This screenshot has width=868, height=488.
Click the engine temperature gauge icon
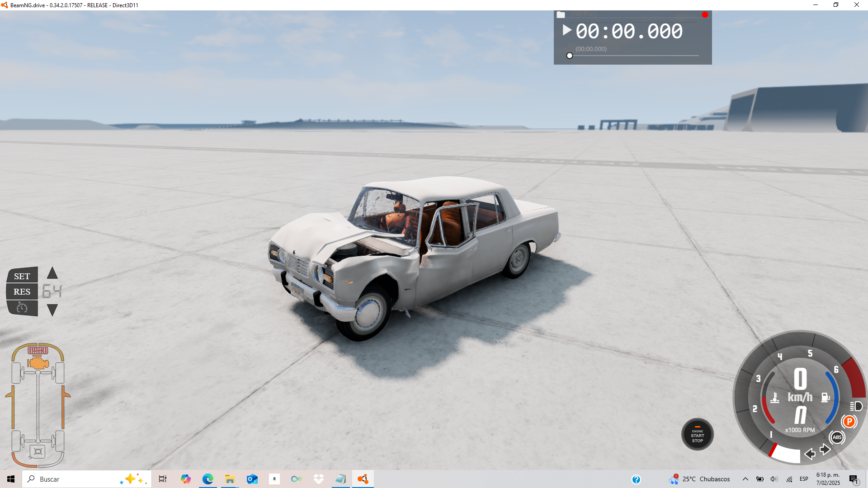tap(775, 398)
